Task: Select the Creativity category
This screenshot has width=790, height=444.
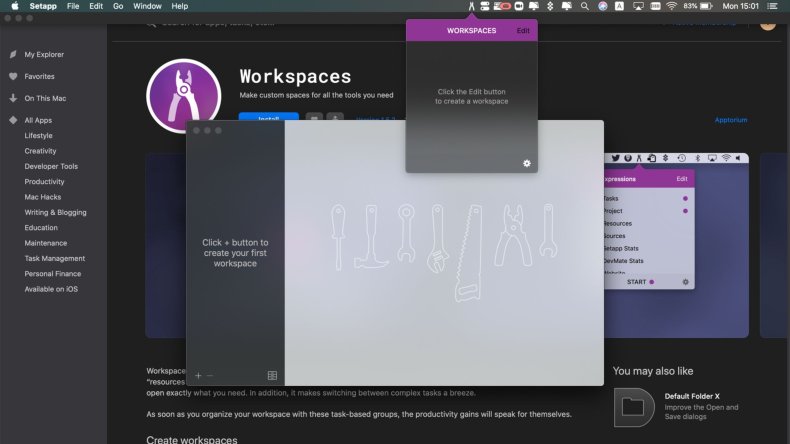Action: tap(40, 151)
